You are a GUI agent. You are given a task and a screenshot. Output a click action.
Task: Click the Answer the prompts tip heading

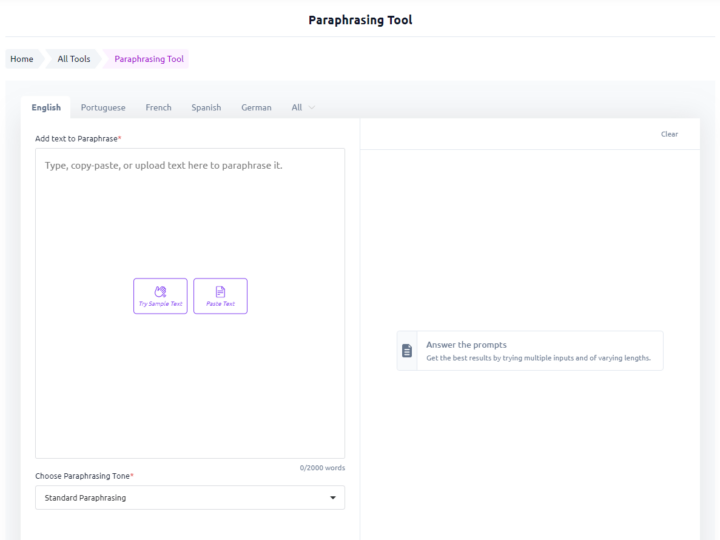466,345
